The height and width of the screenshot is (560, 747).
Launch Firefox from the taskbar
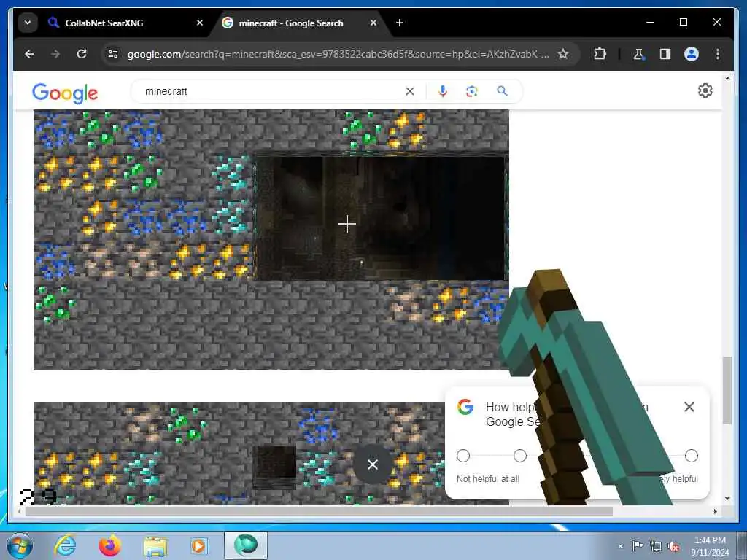coord(110,545)
